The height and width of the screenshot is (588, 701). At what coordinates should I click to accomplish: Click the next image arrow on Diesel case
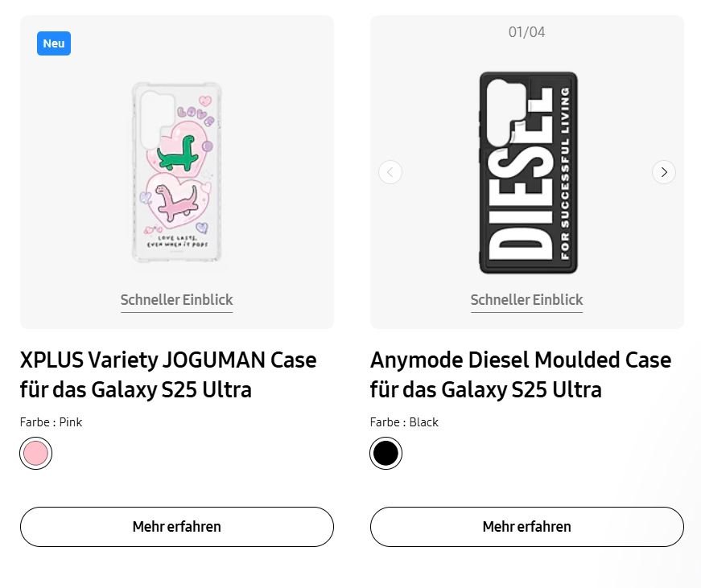pos(663,172)
